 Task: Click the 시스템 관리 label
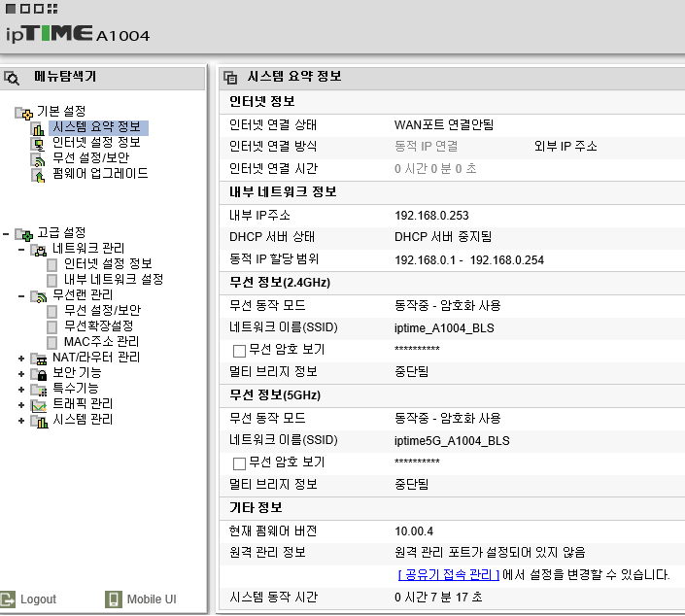[x=83, y=420]
